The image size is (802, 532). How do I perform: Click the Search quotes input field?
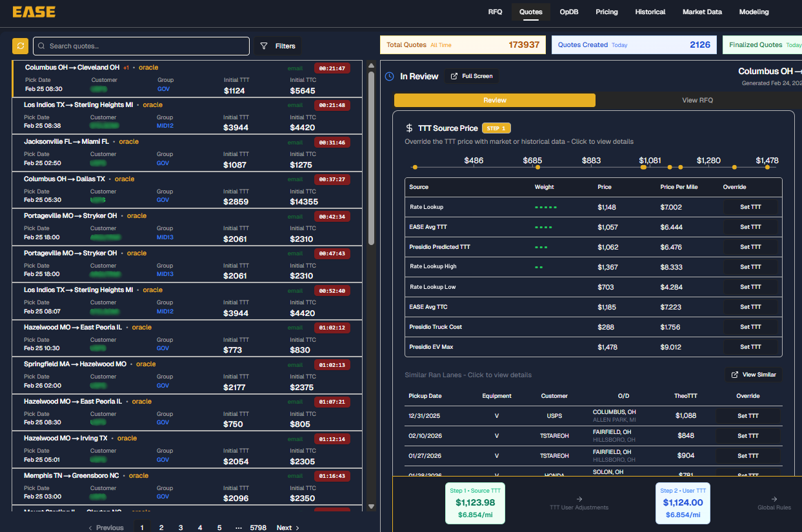click(142, 46)
